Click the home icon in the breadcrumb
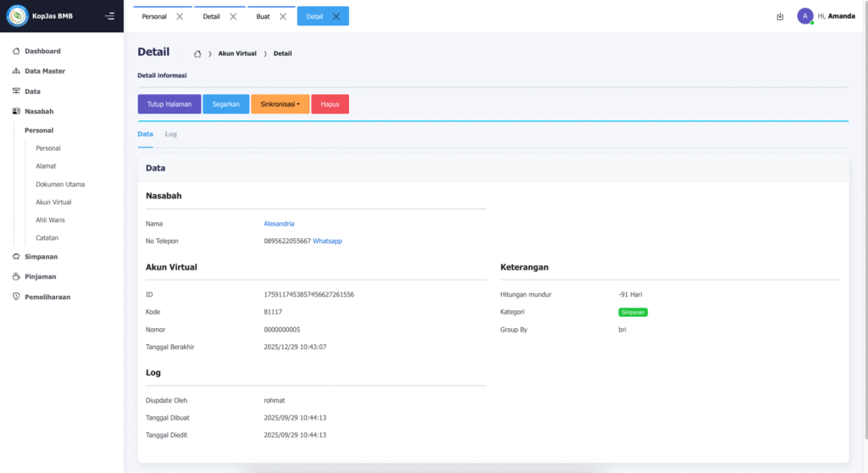This screenshot has height=473, width=868. coord(198,53)
